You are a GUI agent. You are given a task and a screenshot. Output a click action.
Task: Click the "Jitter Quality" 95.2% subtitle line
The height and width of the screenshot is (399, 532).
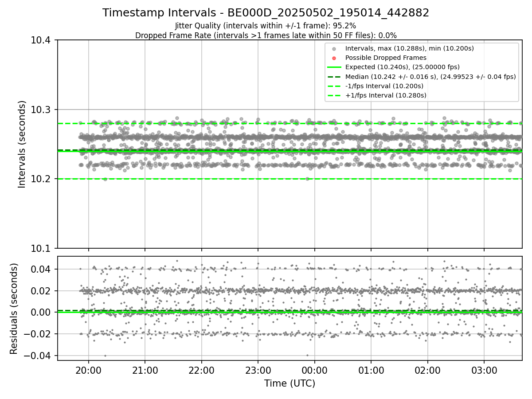[266, 26]
